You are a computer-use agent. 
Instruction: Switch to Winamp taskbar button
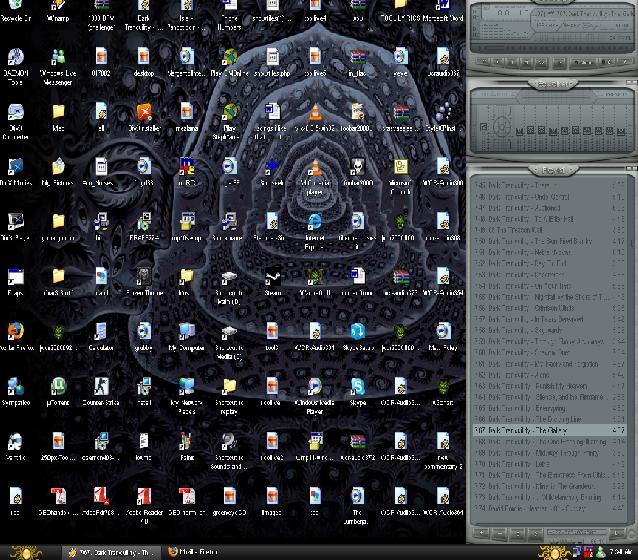pos(111,552)
